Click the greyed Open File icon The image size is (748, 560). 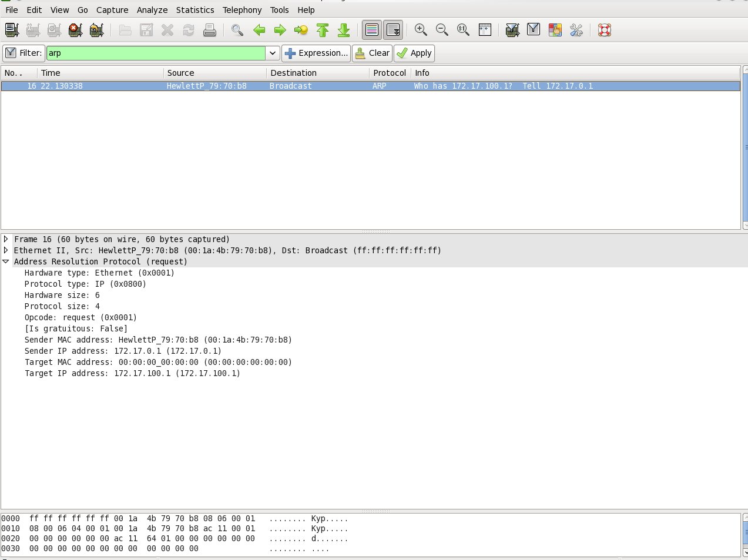point(125,30)
